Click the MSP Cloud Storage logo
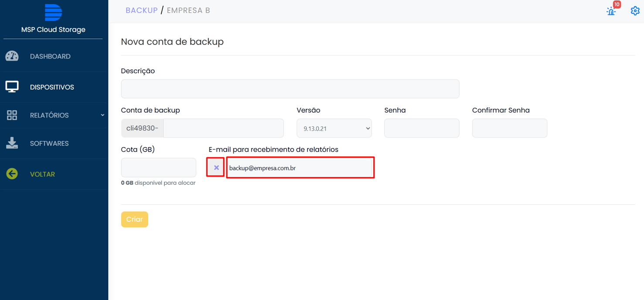644x300 pixels. click(x=53, y=12)
